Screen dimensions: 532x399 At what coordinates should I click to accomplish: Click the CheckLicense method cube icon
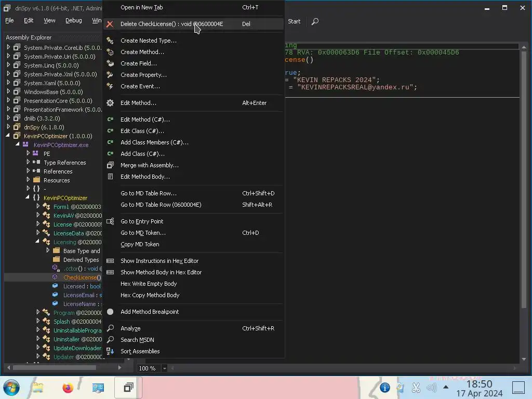(x=55, y=277)
